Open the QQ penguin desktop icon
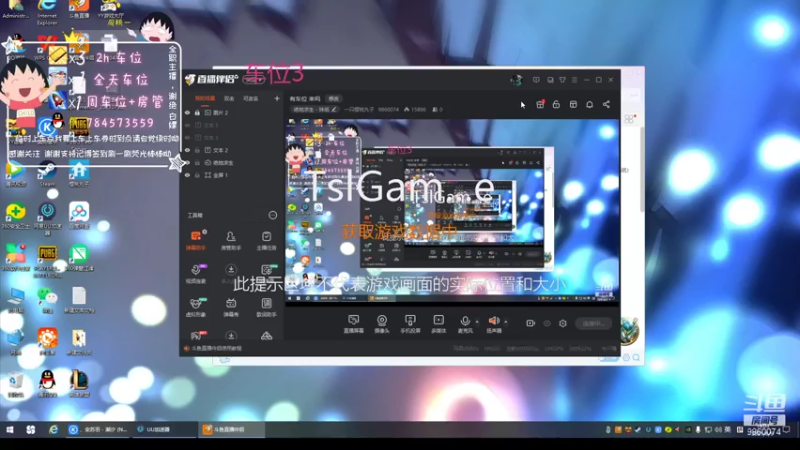 (x=47, y=384)
